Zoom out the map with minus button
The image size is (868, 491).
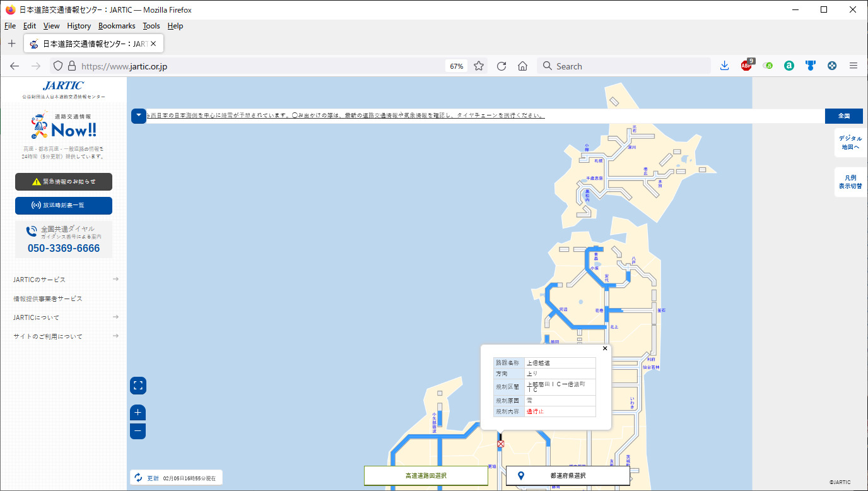coord(138,432)
